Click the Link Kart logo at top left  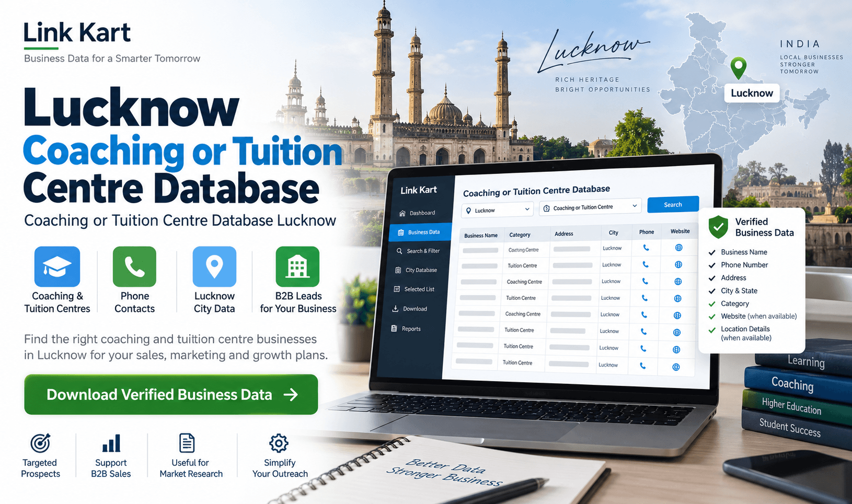[x=77, y=32]
